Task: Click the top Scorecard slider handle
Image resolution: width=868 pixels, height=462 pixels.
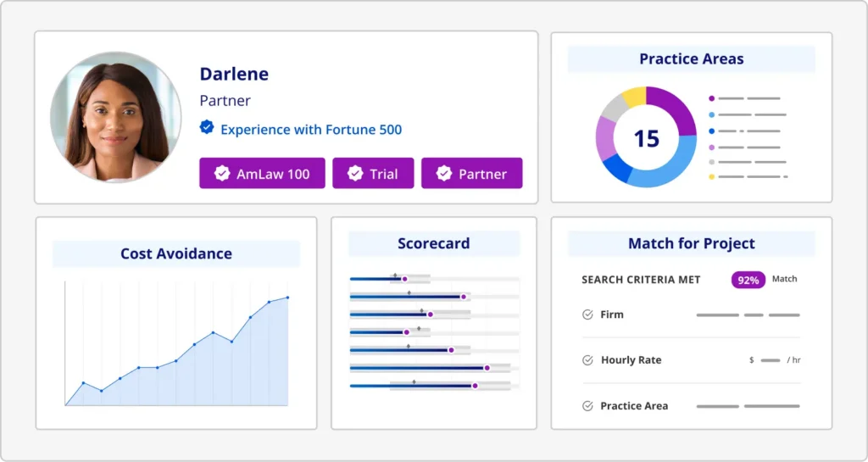Action: (404, 279)
